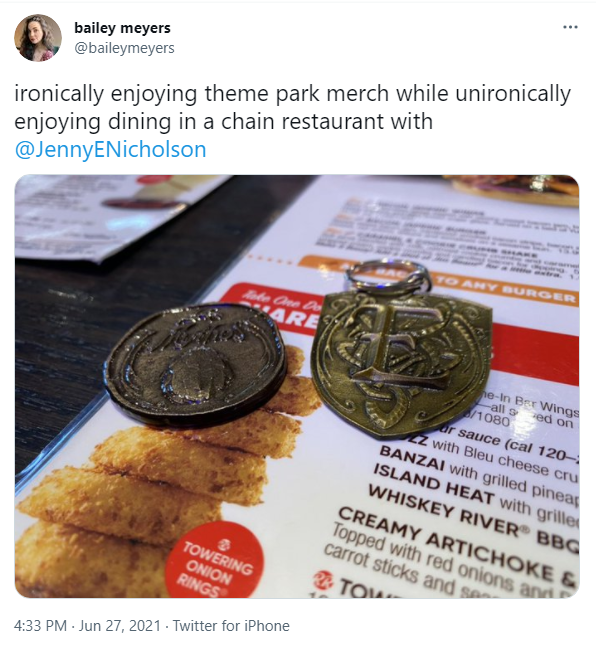Open the three-dot more options menu
596x646 pixels.
(570, 27)
